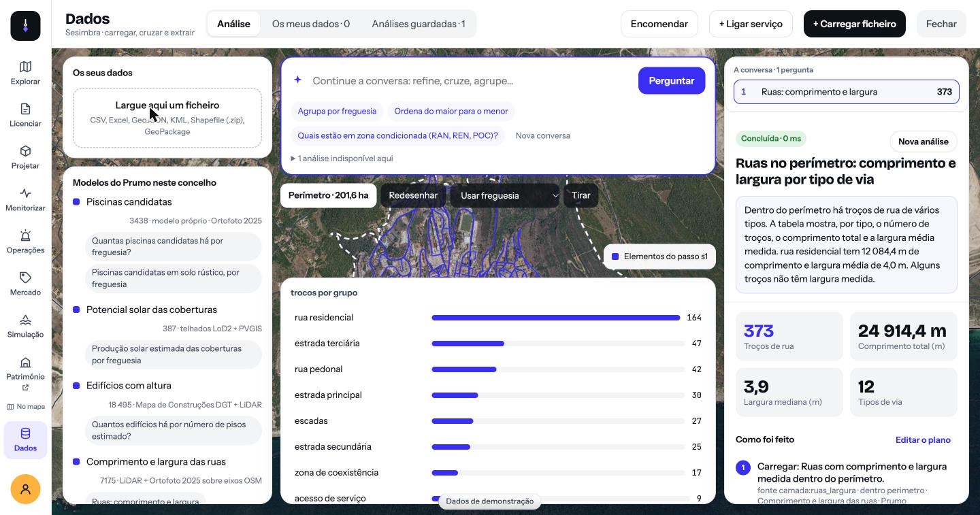Switch to 'Análises guardadas · 1' tab

[419, 24]
